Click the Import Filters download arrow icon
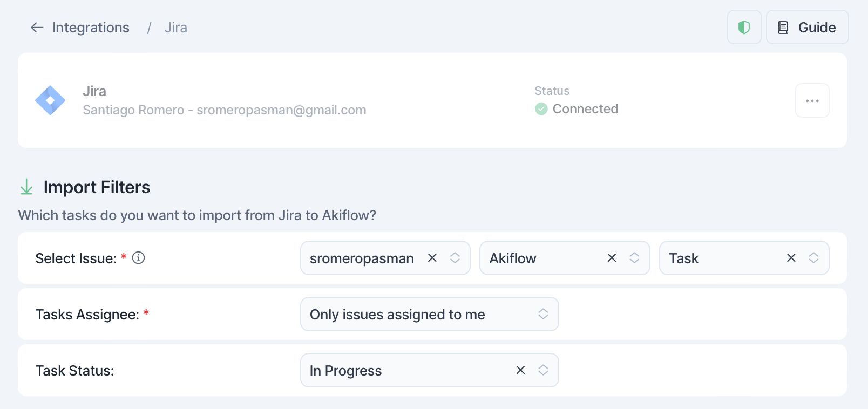This screenshot has height=409, width=868. click(x=26, y=187)
